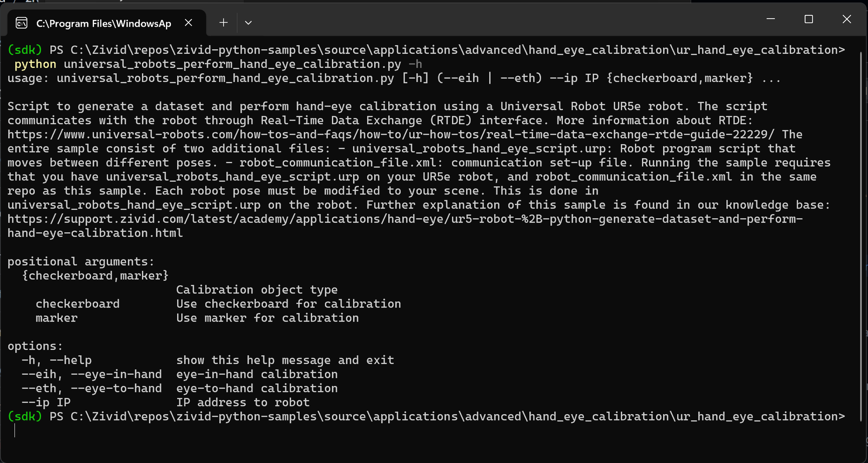Expand the new tab profile dropdown chevron
Screen dimensions: 868x463
click(x=248, y=23)
